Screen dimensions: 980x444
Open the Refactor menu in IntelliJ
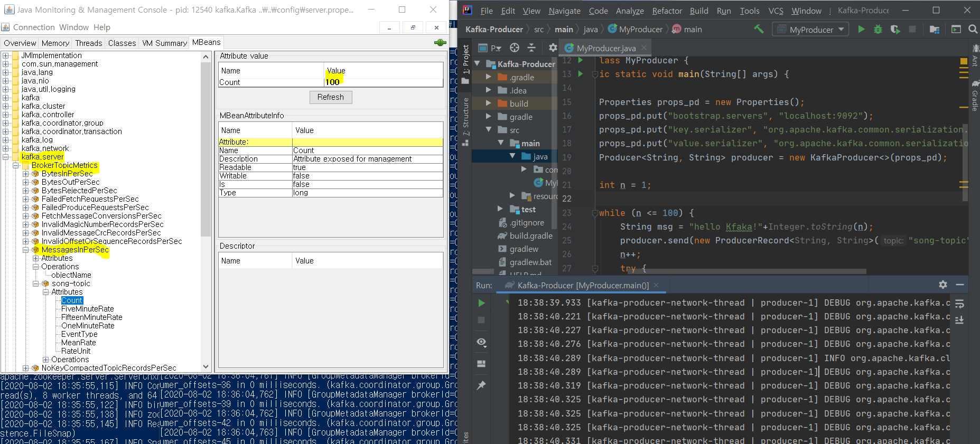pyautogui.click(x=667, y=11)
